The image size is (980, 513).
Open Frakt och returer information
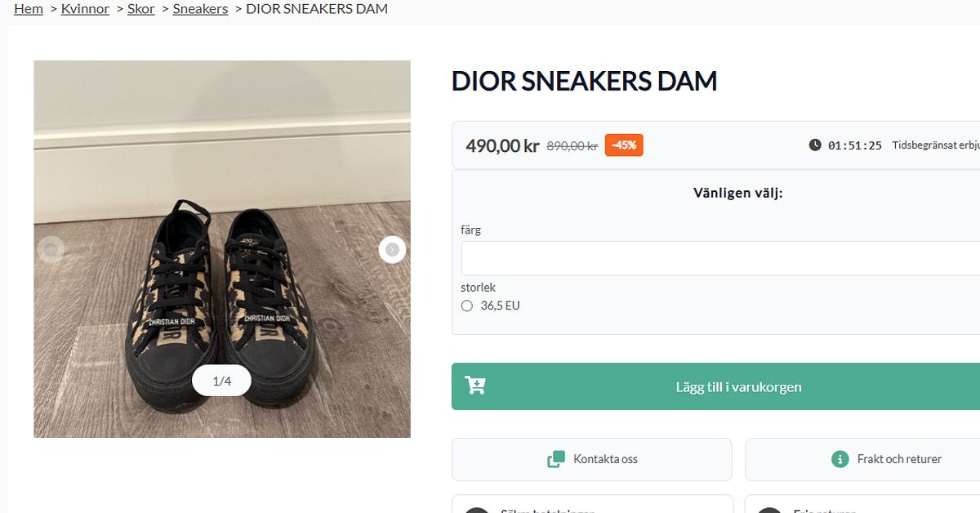[x=862, y=459]
